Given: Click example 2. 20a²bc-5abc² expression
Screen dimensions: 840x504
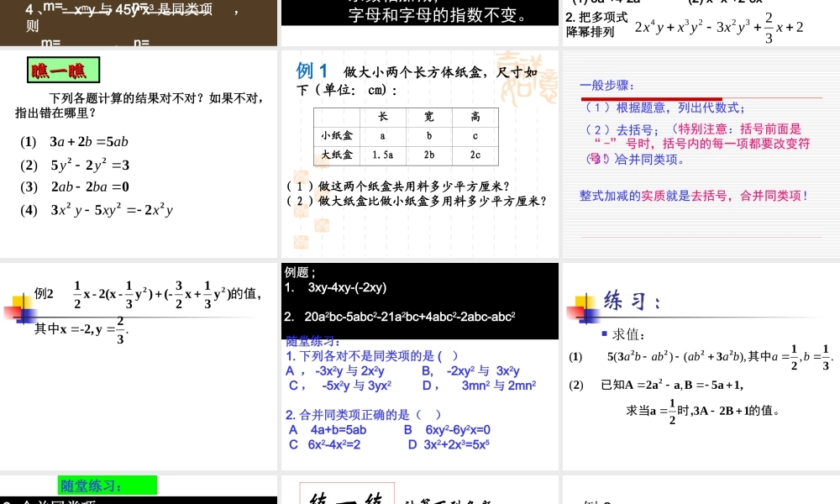Looking at the screenshot, I should (400, 317).
